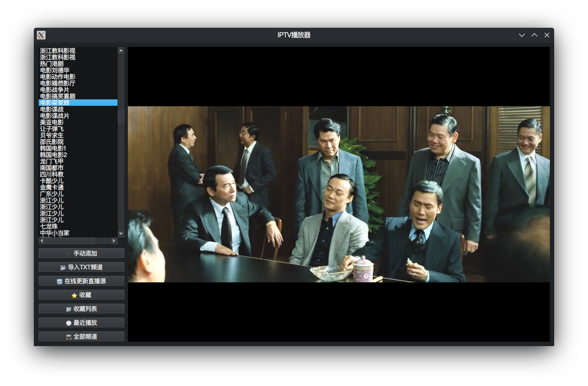The height and width of the screenshot is (386, 588).
Task: Open the 导入TXT频道 import button
Action: pyautogui.click(x=82, y=267)
